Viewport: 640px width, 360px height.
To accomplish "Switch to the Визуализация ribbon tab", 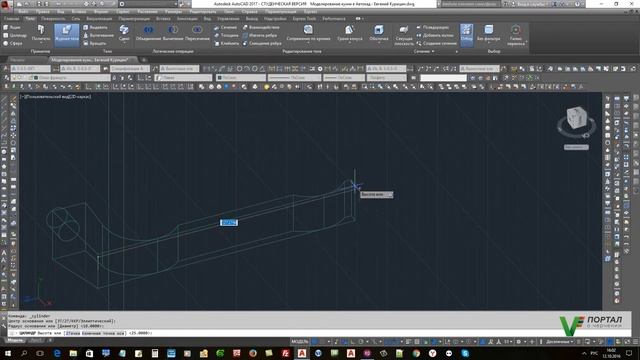I will point(99,19).
